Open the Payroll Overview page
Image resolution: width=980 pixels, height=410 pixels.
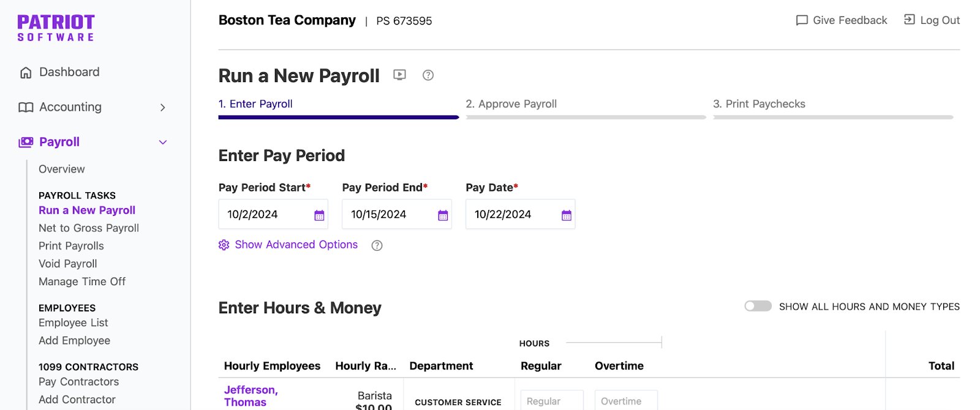pos(62,169)
